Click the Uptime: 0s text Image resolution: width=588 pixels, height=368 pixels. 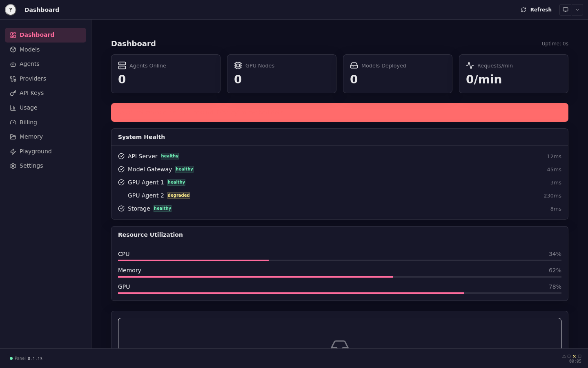click(555, 44)
